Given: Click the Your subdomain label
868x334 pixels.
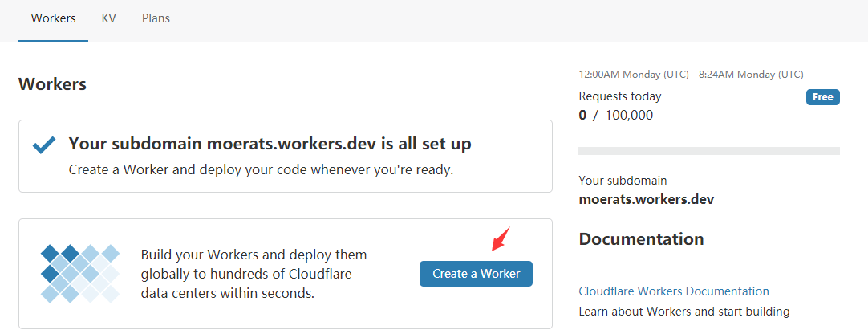Looking at the screenshot, I should (623, 181).
